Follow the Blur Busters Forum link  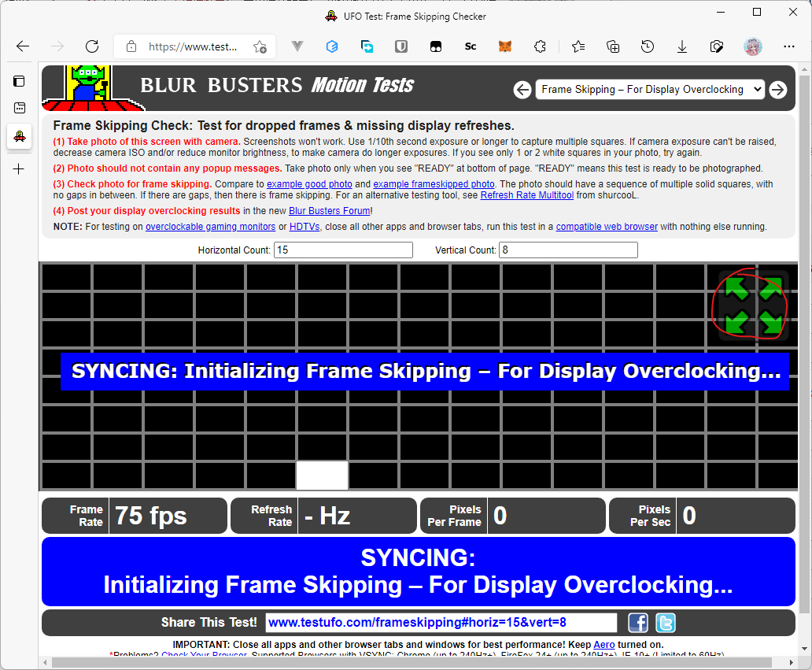(x=329, y=211)
